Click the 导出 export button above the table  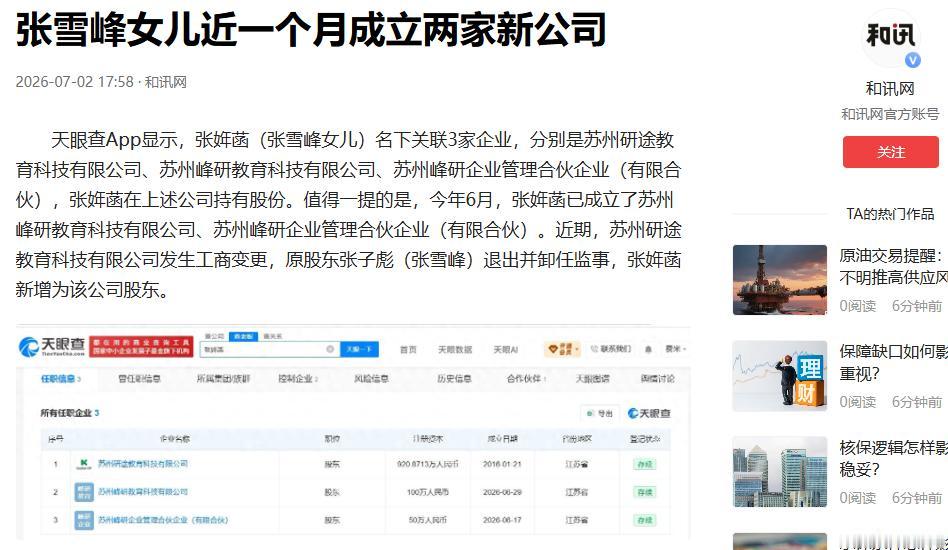599,413
